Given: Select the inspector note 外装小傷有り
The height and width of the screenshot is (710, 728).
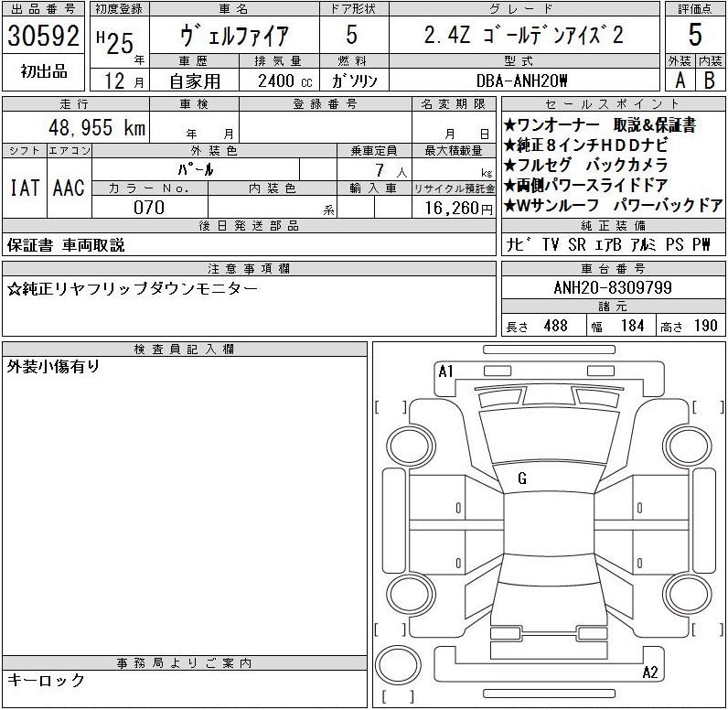Looking at the screenshot, I should [x=54, y=367].
